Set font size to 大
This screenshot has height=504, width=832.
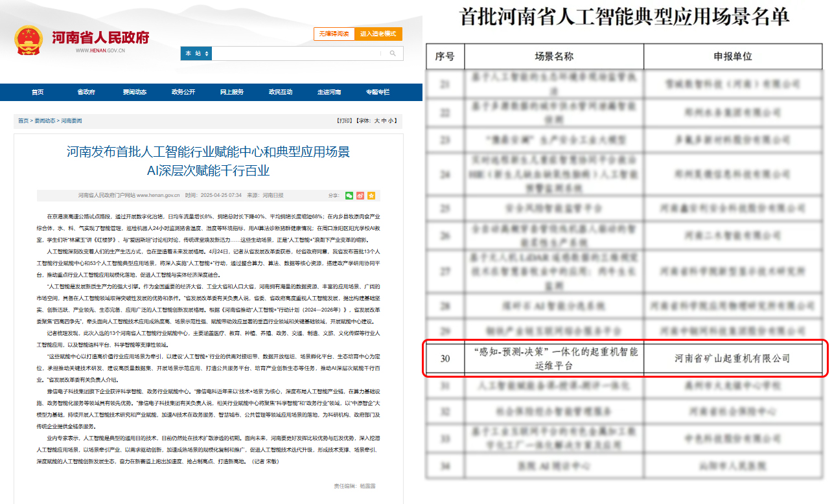click(378, 120)
